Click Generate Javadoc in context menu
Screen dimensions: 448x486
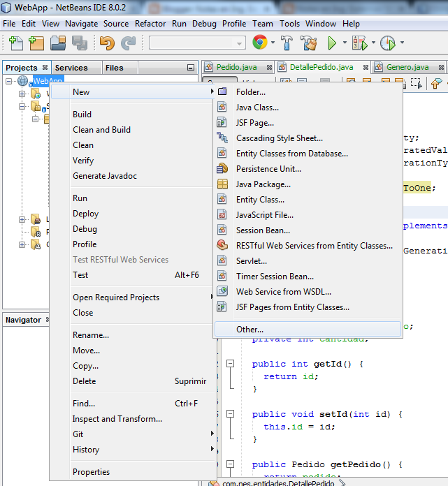coord(133,176)
